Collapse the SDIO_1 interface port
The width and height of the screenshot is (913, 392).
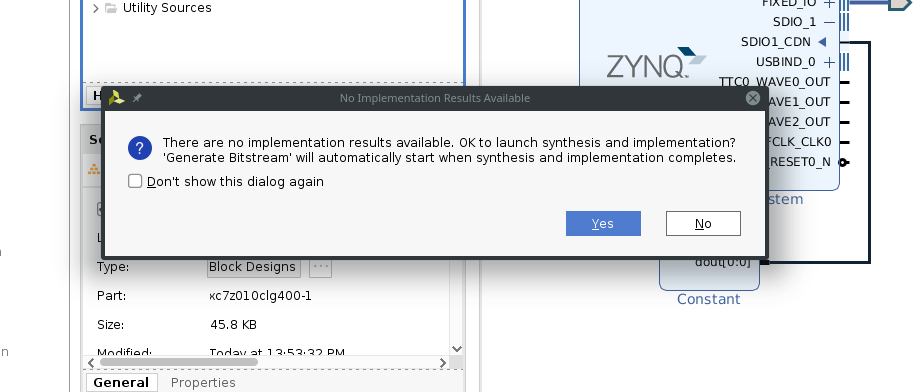(830, 22)
